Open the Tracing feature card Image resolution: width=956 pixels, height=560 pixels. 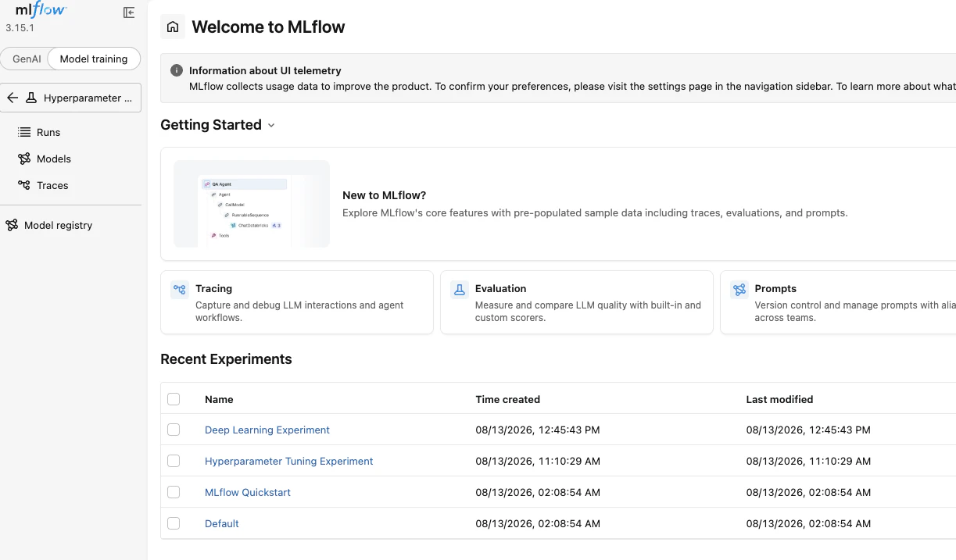click(297, 302)
